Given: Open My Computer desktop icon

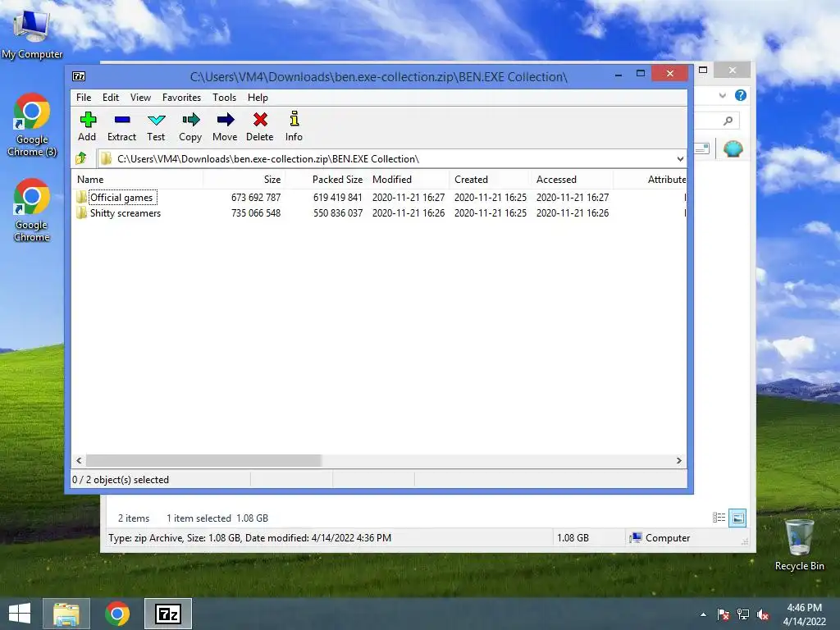Looking at the screenshot, I should coord(32,33).
